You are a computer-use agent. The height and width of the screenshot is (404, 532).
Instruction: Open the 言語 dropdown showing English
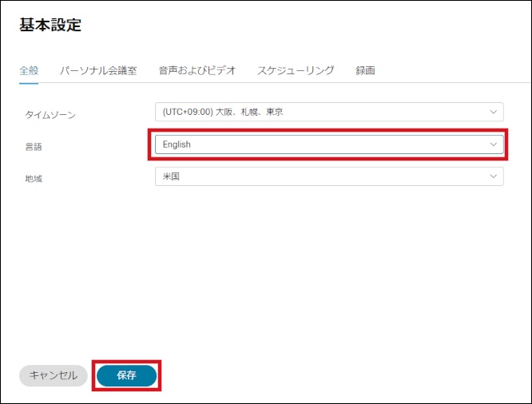[x=328, y=145]
